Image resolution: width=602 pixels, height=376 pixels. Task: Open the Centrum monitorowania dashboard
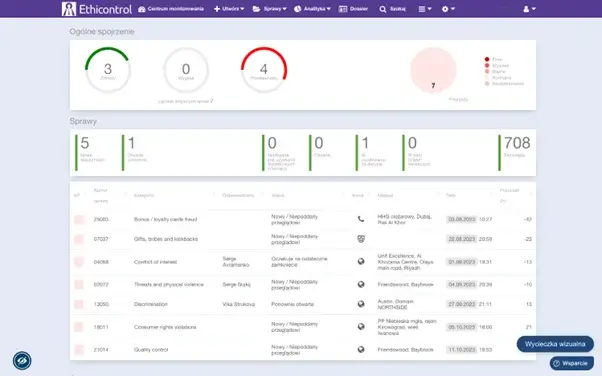[171, 9]
